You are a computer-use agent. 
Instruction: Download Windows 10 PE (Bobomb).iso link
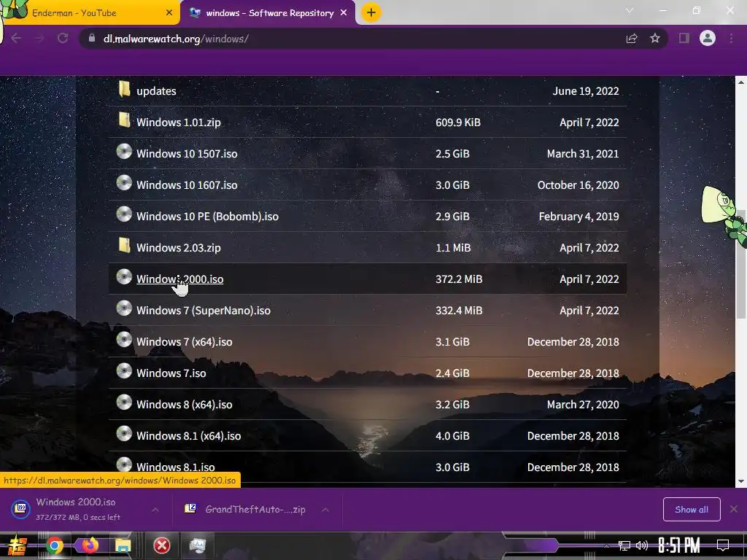(207, 217)
